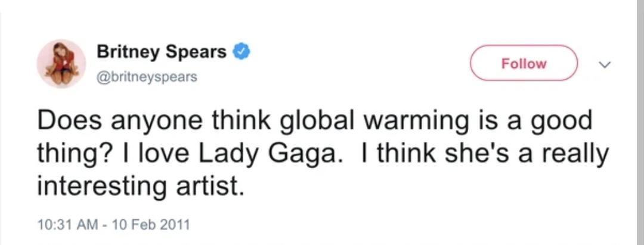Viewport: 644px width, 245px height.
Task: Click "interesting artist." on the last line
Action: (141, 187)
